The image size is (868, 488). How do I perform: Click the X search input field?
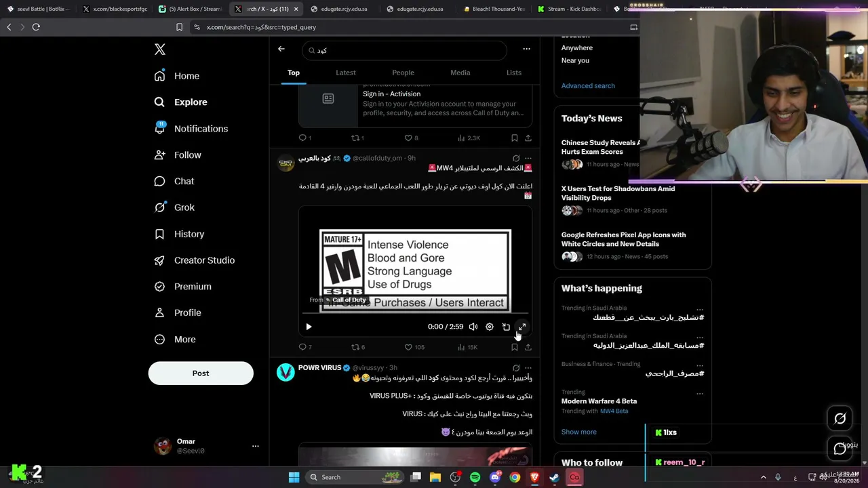(x=405, y=50)
